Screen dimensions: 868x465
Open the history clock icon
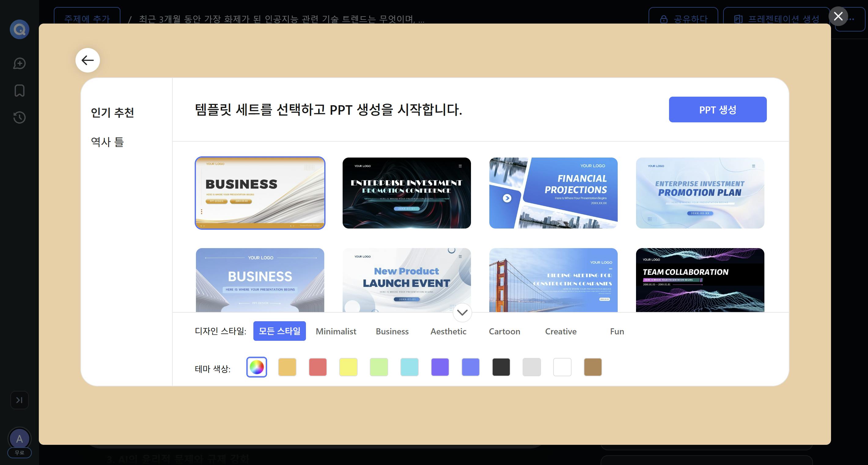(x=20, y=117)
